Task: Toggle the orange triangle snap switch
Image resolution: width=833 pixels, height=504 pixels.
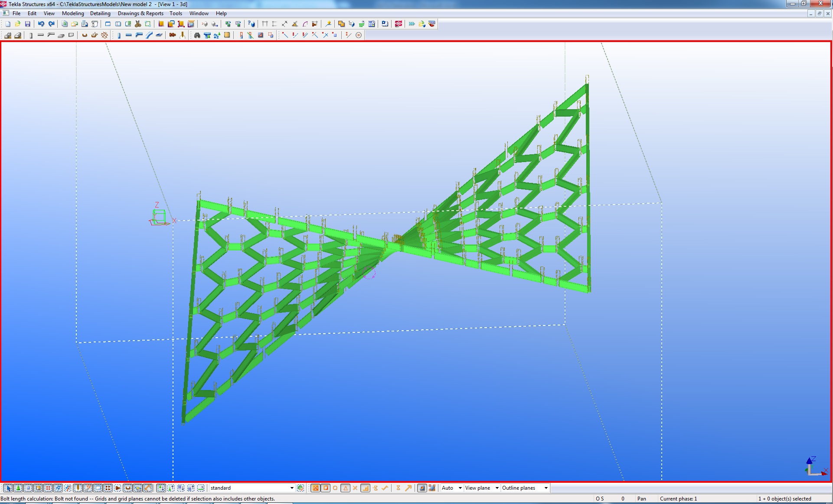Action: [x=345, y=488]
